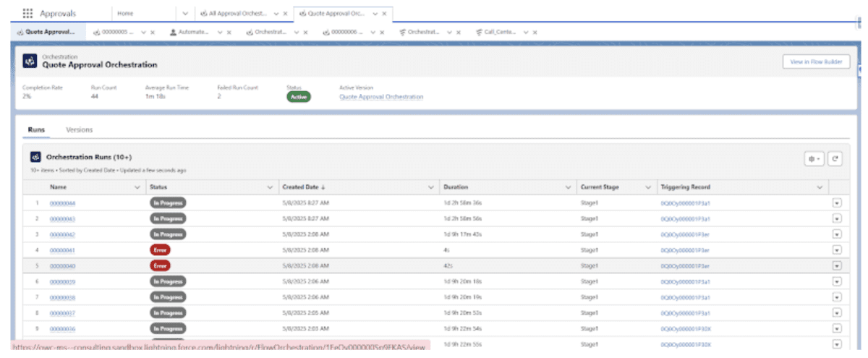Open orchestration run 00000041
This screenshot has height=358, width=868.
coord(62,250)
